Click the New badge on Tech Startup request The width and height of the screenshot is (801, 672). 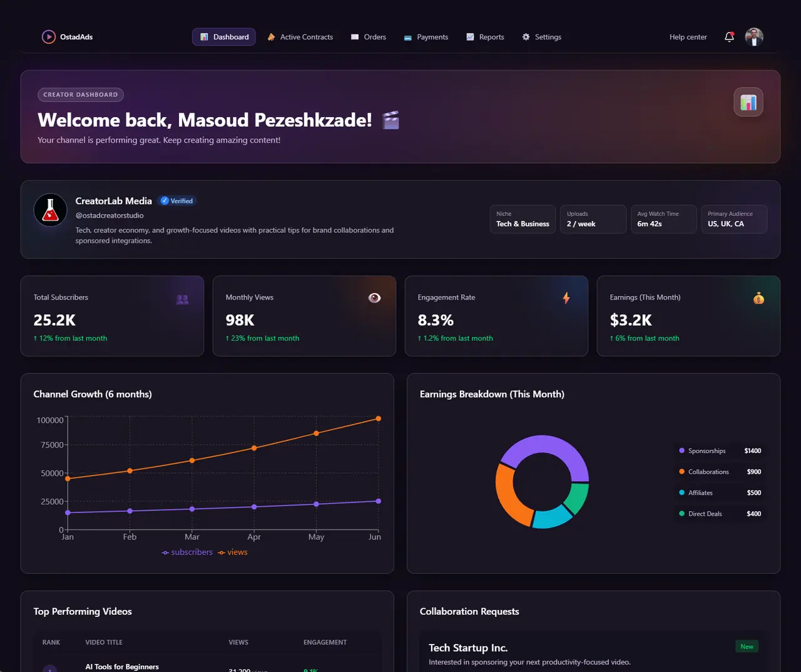(x=747, y=646)
